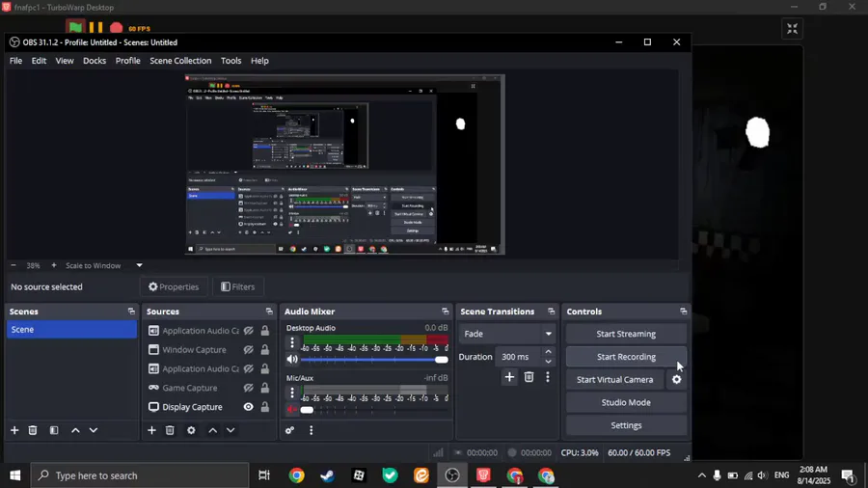Open Audio Mixer bottom three-dot menu
Viewport: 868px width, 488px height.
pos(312,430)
